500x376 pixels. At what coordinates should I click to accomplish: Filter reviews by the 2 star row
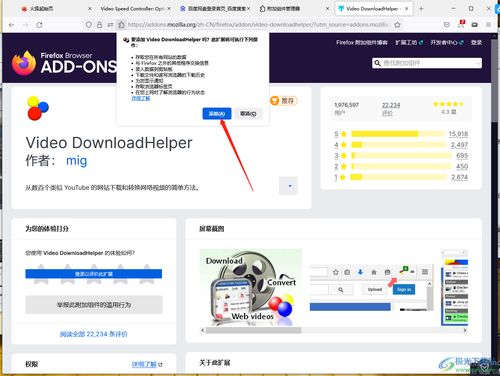pos(401,166)
